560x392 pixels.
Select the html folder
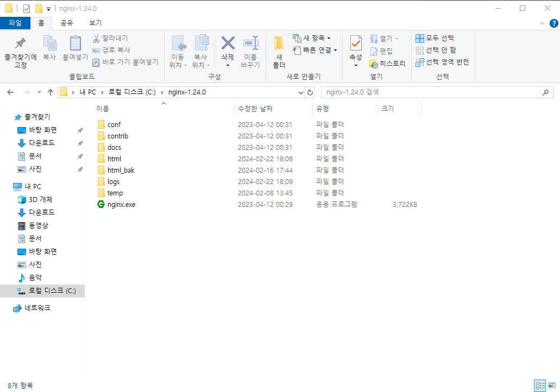click(114, 159)
